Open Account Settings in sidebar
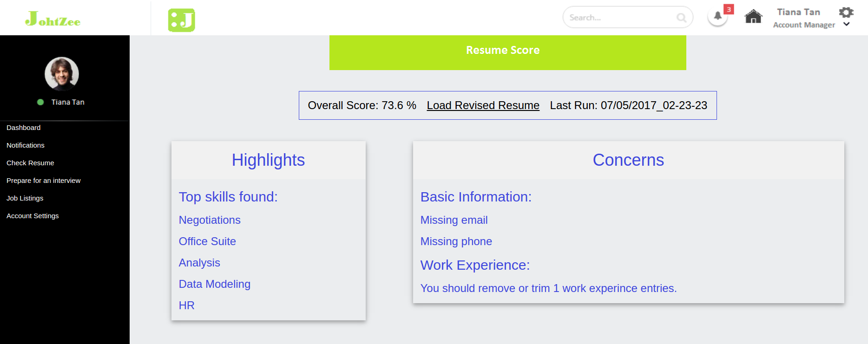 [x=33, y=216]
